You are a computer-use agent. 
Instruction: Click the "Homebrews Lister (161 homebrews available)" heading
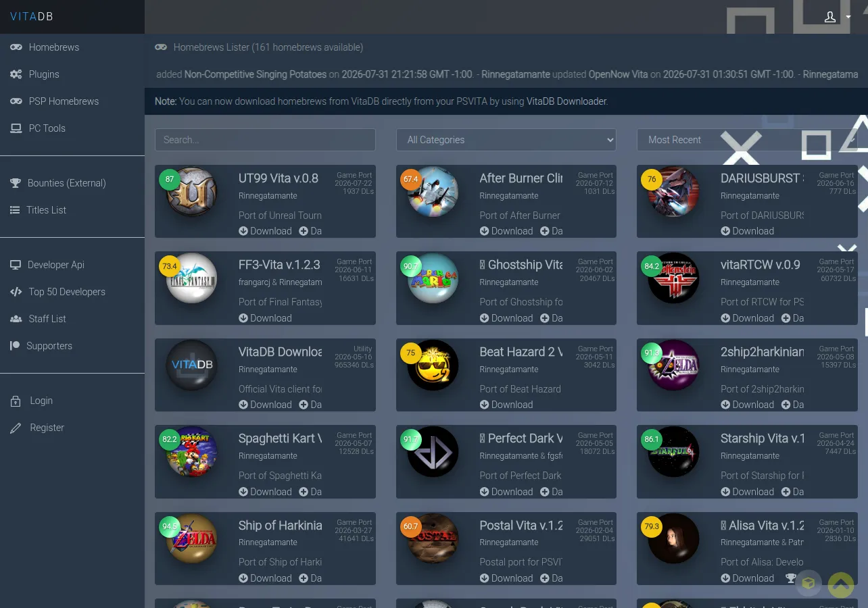tap(268, 47)
